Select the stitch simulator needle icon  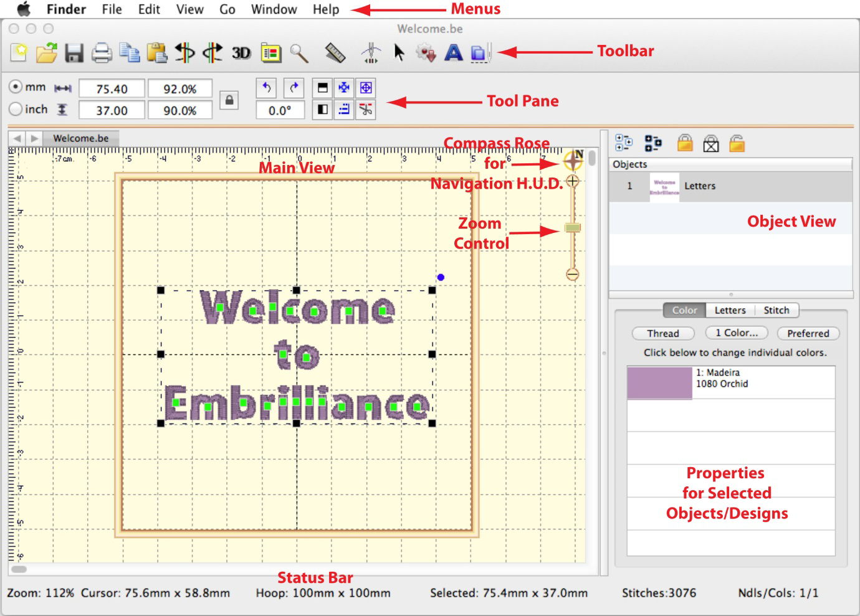click(371, 53)
